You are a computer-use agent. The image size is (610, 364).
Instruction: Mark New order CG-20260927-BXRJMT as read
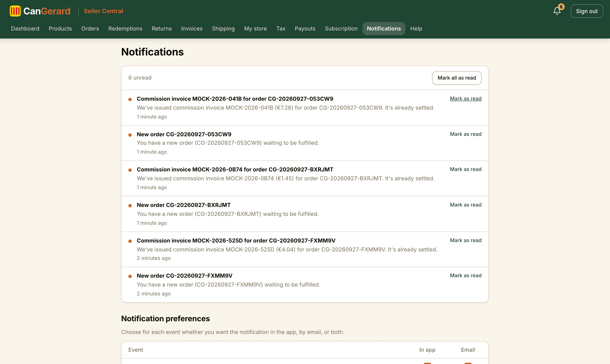point(465,205)
